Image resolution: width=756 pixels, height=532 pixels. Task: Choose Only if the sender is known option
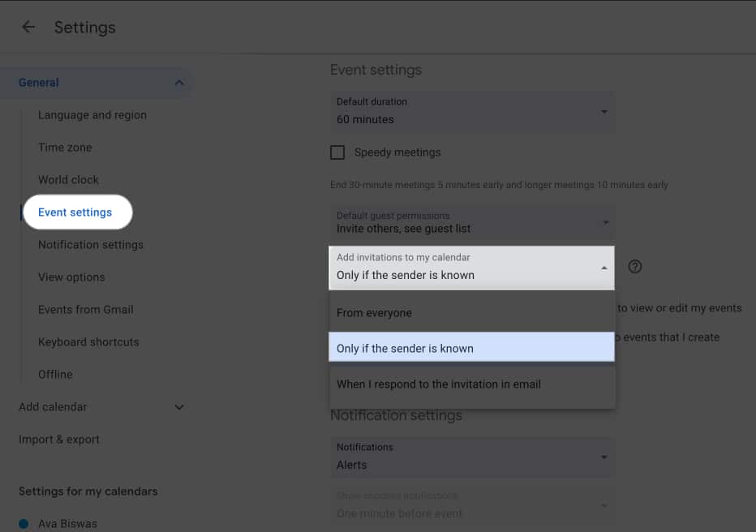click(x=471, y=347)
